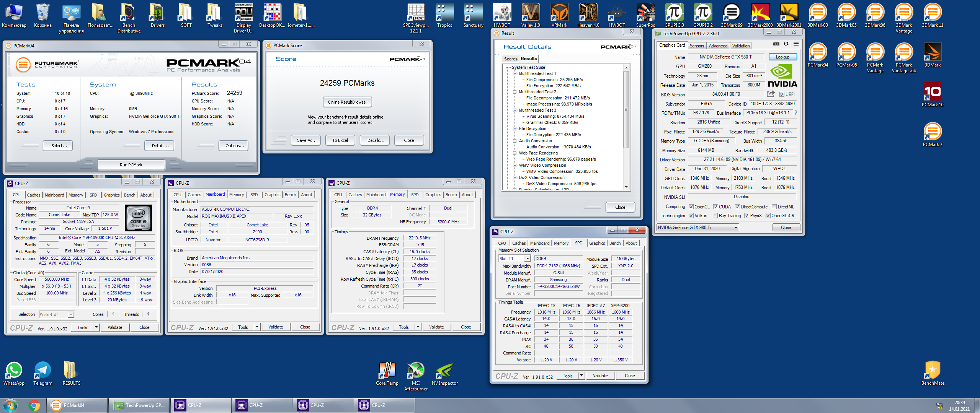Collapse the Multithreaded Test 1 node
This screenshot has height=413, width=980.
(x=515, y=73)
